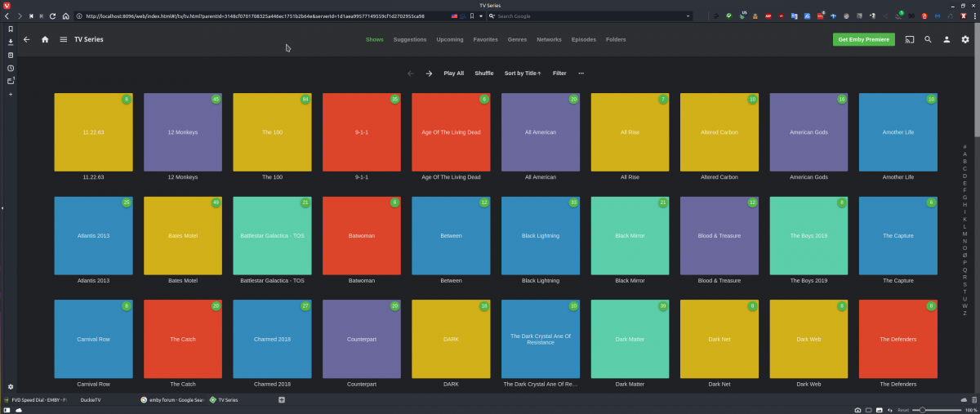This screenshot has width=980, height=414.
Task: Click the Get Emby Premiere button
Action: pos(864,39)
